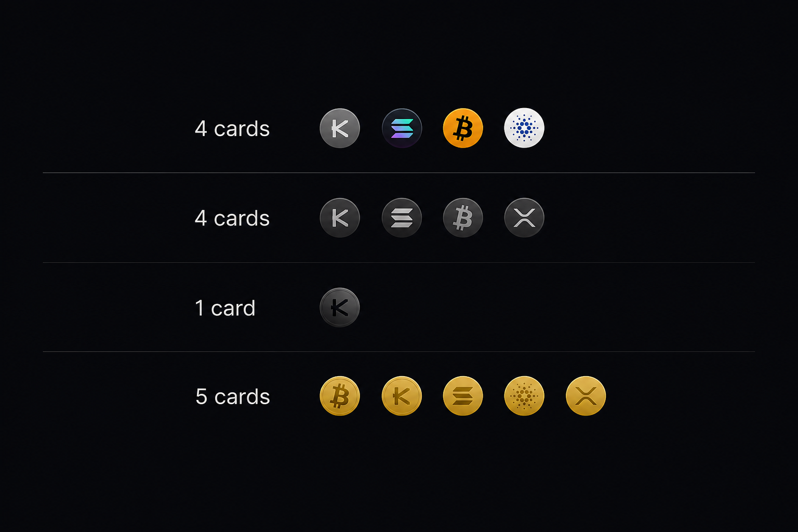Screen dimensions: 798x532
Task: Click the "1 card" label
Action: coord(225,308)
